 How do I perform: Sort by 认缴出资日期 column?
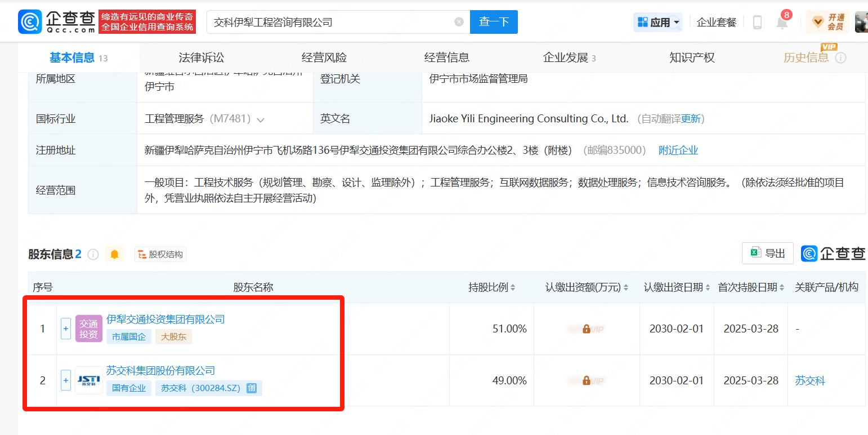[708, 287]
